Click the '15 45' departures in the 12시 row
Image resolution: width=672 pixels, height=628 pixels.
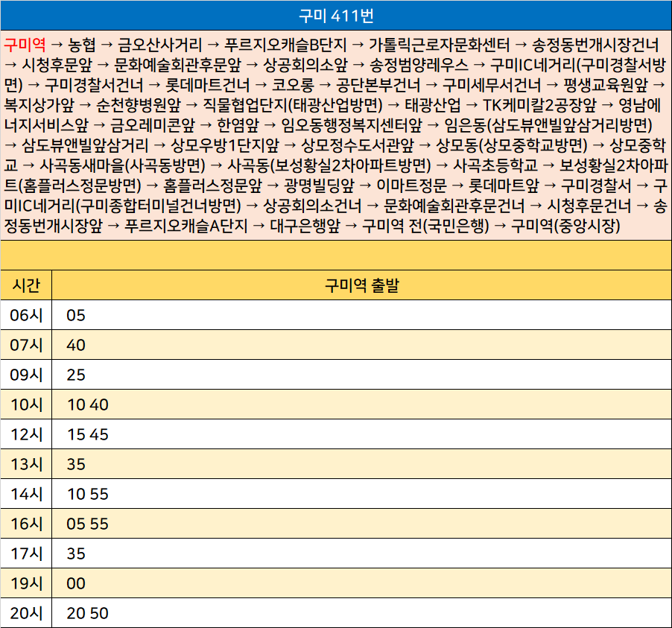pos(88,434)
